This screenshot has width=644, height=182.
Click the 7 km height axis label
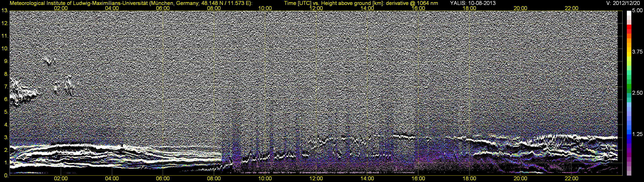click(6, 87)
